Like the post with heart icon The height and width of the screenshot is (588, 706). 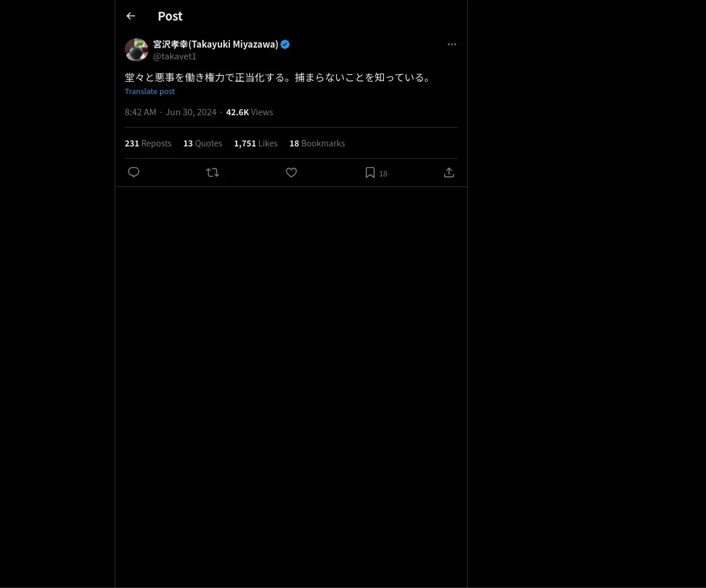291,172
